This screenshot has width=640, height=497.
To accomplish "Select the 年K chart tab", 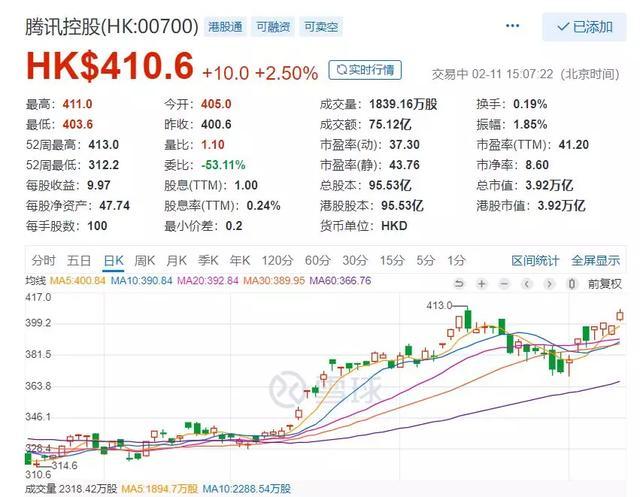I will 240,260.
